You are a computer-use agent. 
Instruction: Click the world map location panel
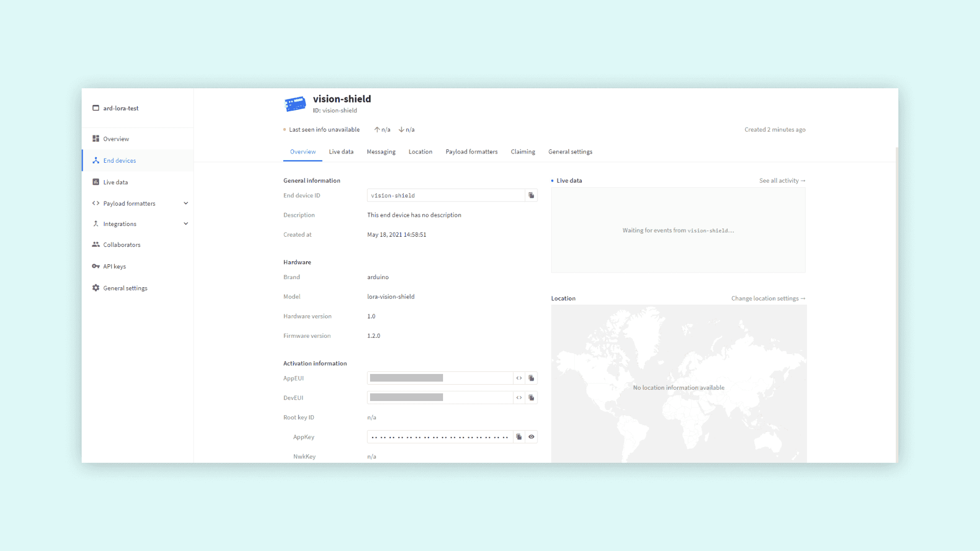tap(678, 383)
